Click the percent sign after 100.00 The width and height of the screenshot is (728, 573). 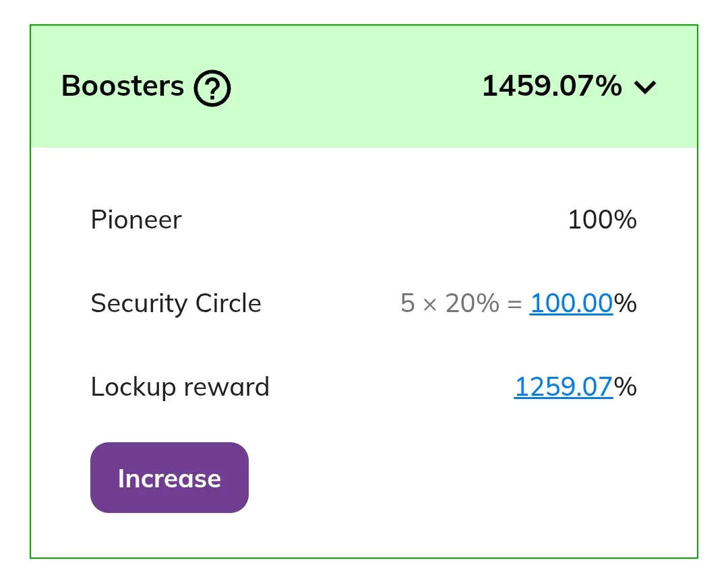point(626,303)
